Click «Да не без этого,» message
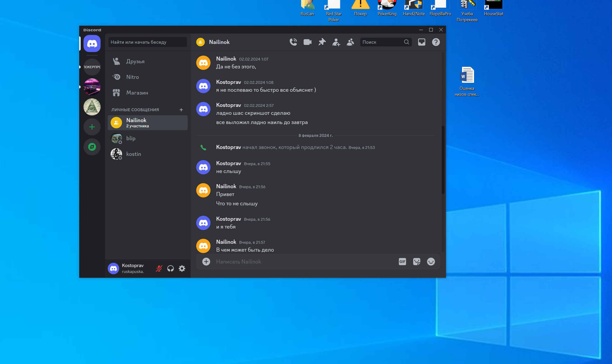The width and height of the screenshot is (612, 364). (236, 67)
